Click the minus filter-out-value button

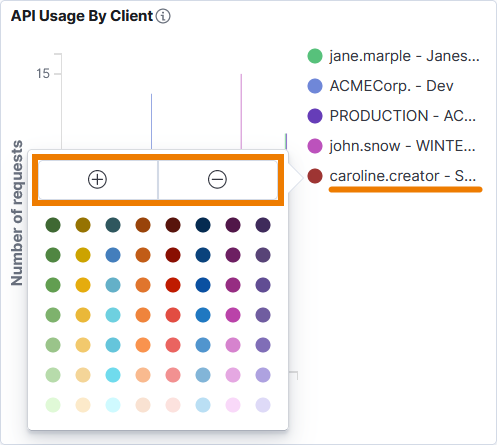point(218,180)
